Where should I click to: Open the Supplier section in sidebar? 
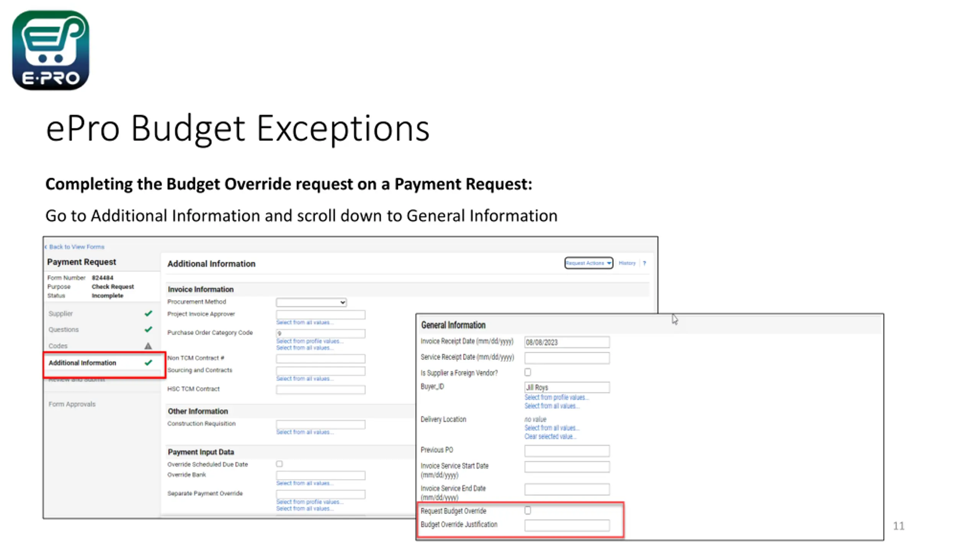click(x=60, y=313)
